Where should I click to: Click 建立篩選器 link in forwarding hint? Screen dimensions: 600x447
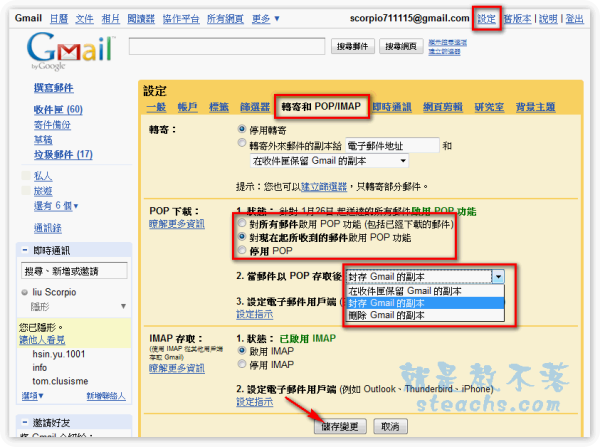324,187
